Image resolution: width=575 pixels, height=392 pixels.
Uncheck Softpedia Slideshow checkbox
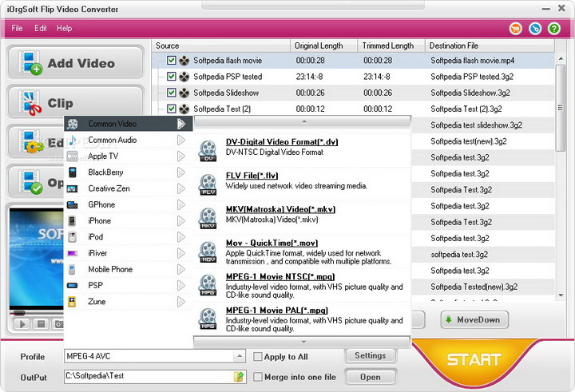pos(171,93)
